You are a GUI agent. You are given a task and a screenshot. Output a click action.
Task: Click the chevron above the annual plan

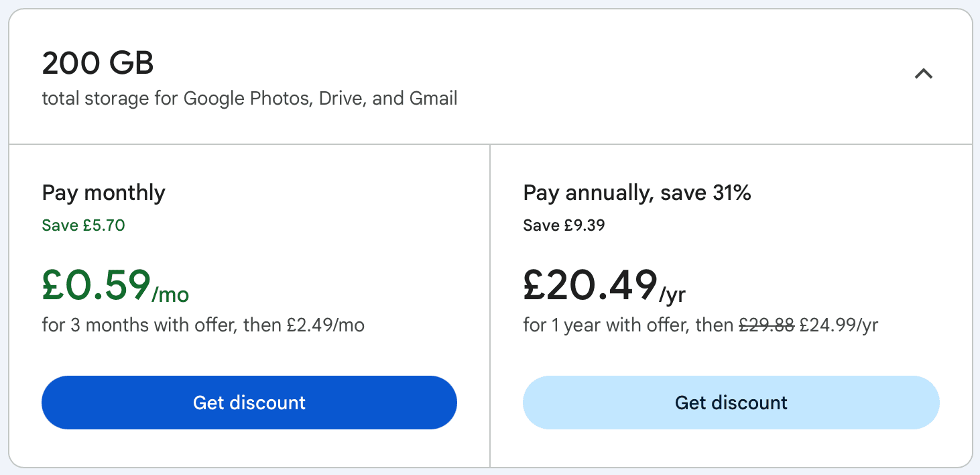(924, 74)
